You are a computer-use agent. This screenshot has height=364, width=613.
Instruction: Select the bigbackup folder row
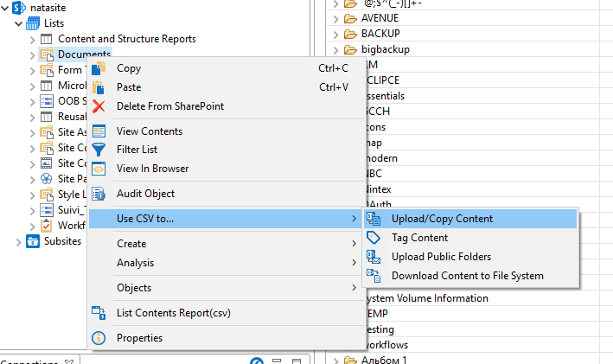click(x=386, y=49)
